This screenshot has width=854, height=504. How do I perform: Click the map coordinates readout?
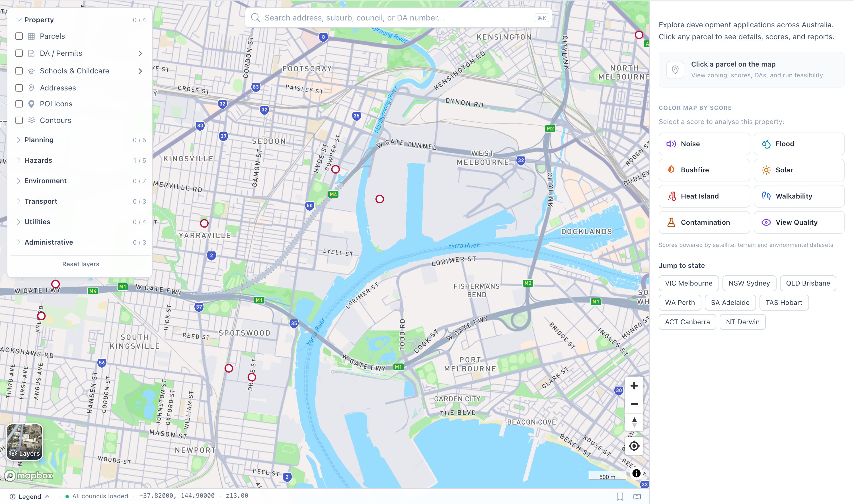coord(177,496)
